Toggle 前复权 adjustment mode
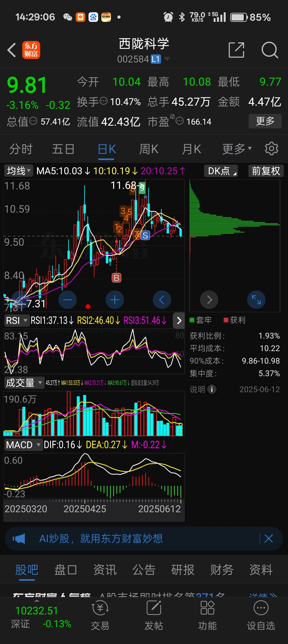This screenshot has width=288, height=644. tap(266, 171)
